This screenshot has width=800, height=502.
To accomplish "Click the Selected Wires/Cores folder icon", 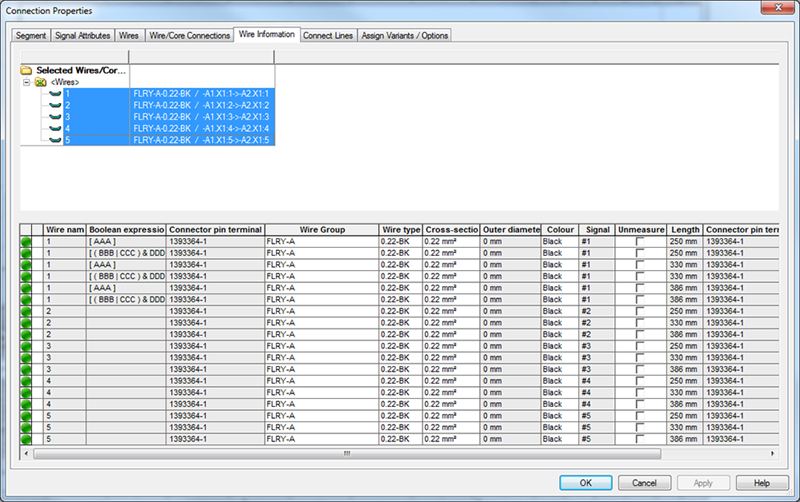I will tap(27, 71).
